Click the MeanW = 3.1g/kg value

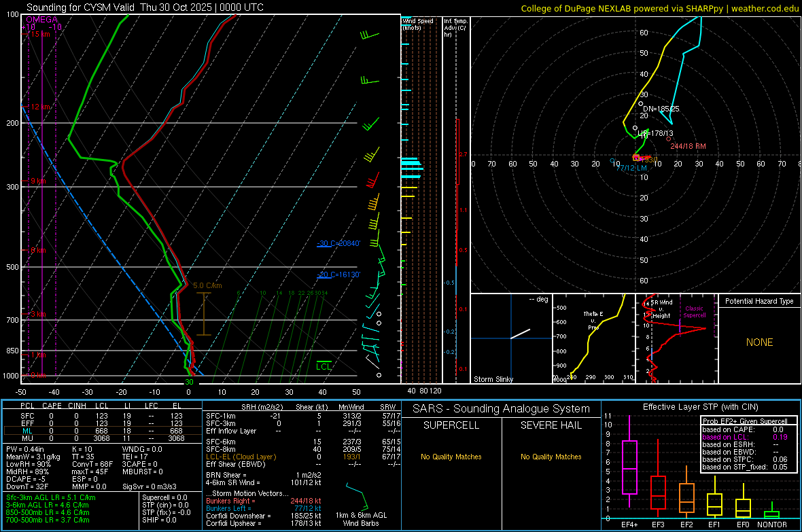tap(33, 457)
